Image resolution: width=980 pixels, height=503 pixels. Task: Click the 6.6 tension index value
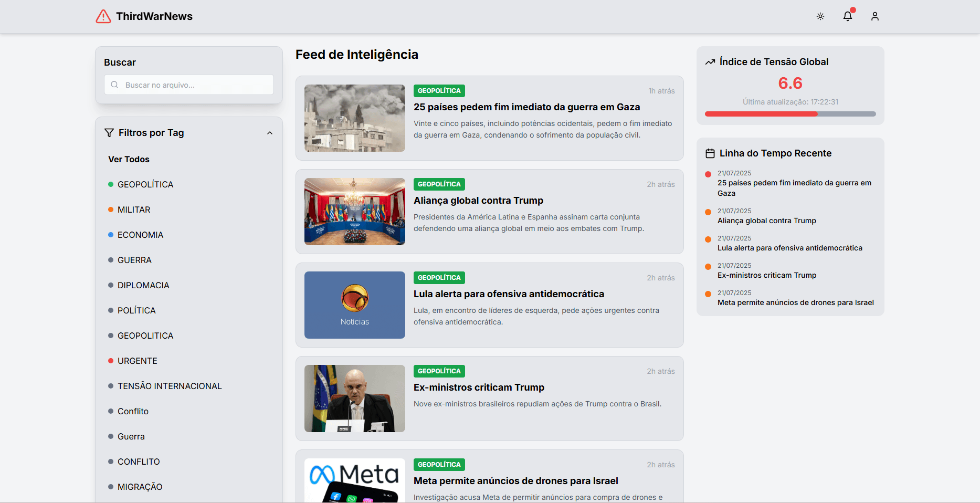point(790,83)
